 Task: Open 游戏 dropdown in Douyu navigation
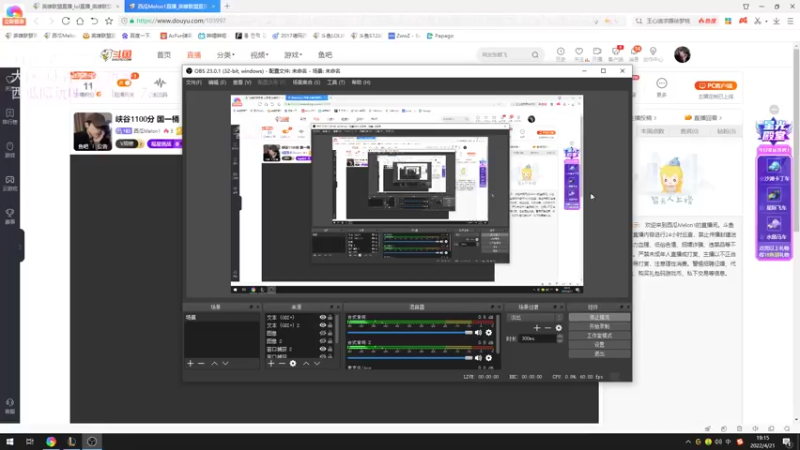[293, 55]
